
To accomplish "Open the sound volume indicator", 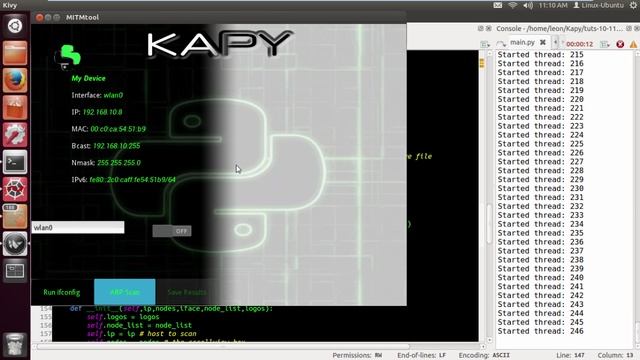I will pyautogui.click(x=528, y=5).
